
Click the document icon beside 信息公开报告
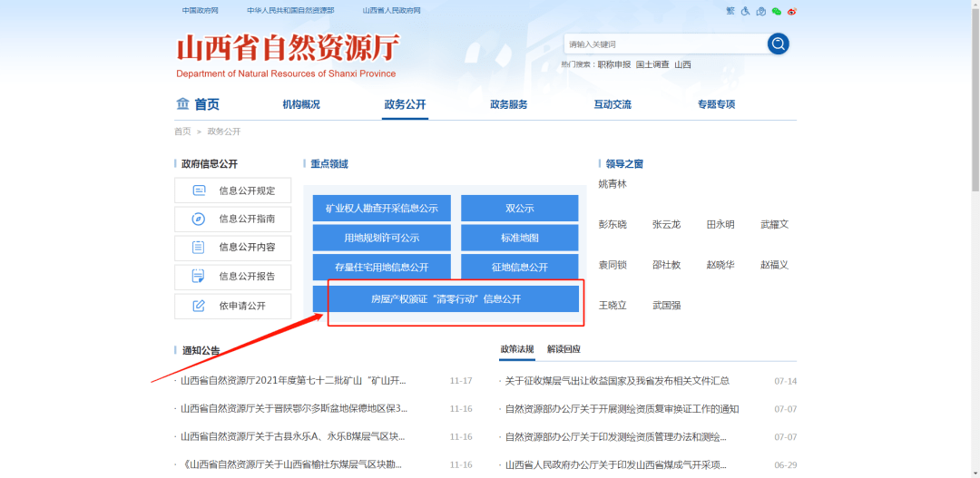[198, 275]
